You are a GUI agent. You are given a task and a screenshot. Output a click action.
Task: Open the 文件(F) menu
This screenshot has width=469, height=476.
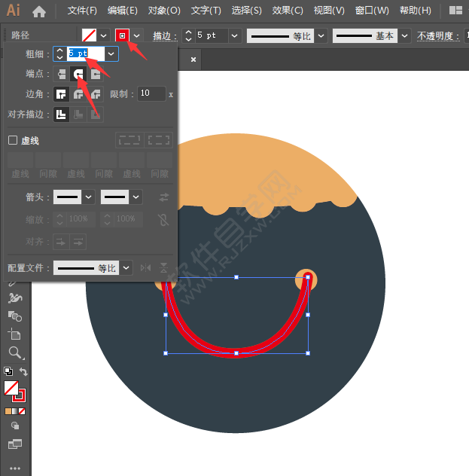pos(82,11)
